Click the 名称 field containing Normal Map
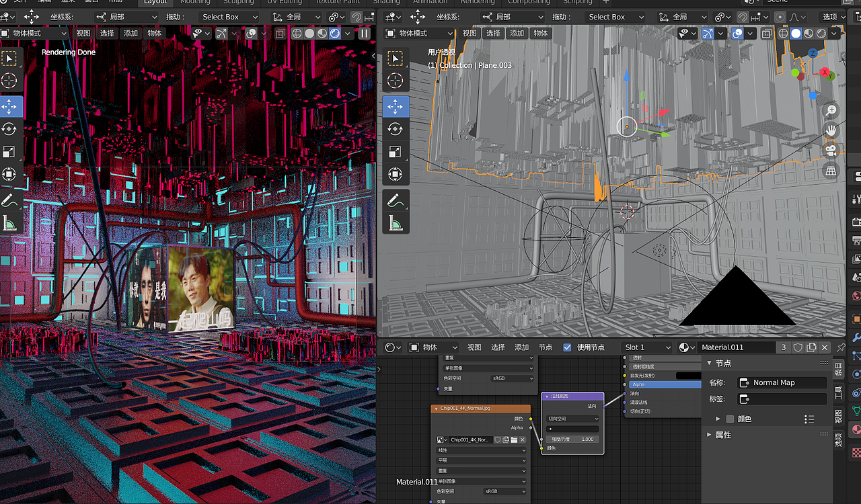Image resolution: width=861 pixels, height=504 pixels. (x=782, y=382)
